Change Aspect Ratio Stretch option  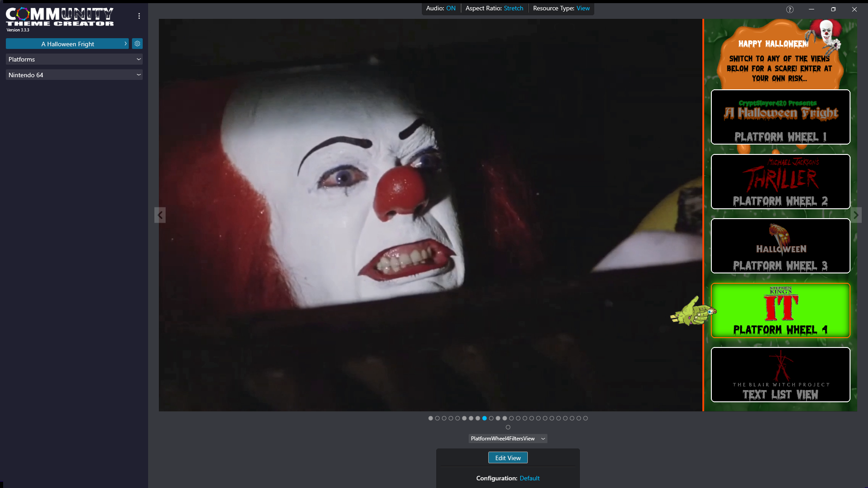tap(513, 9)
